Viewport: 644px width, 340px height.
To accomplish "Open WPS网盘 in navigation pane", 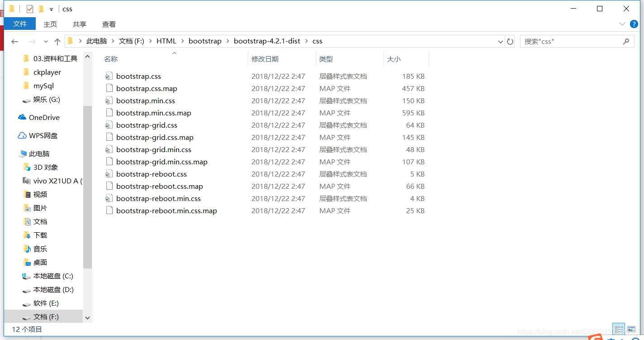I will (x=43, y=135).
